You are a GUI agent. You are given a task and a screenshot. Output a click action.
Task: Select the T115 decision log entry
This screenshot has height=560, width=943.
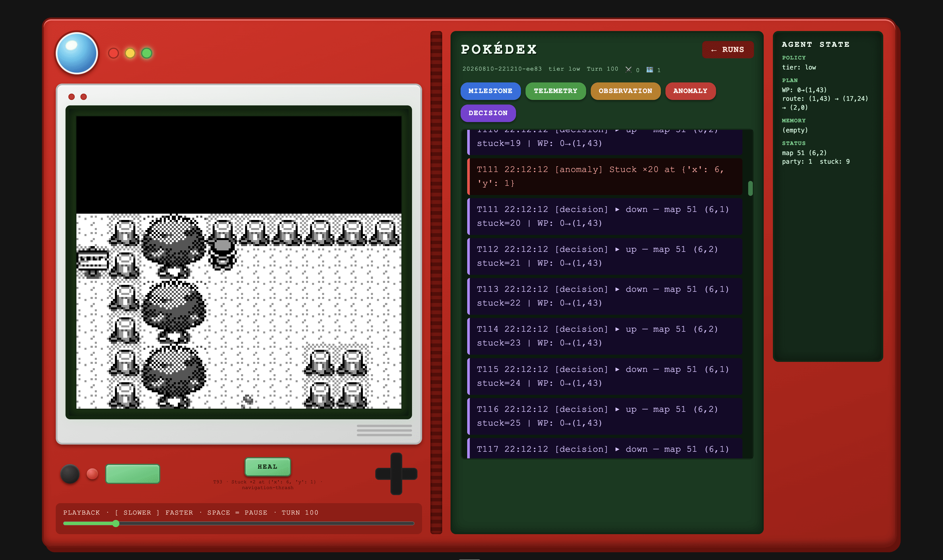604,376
